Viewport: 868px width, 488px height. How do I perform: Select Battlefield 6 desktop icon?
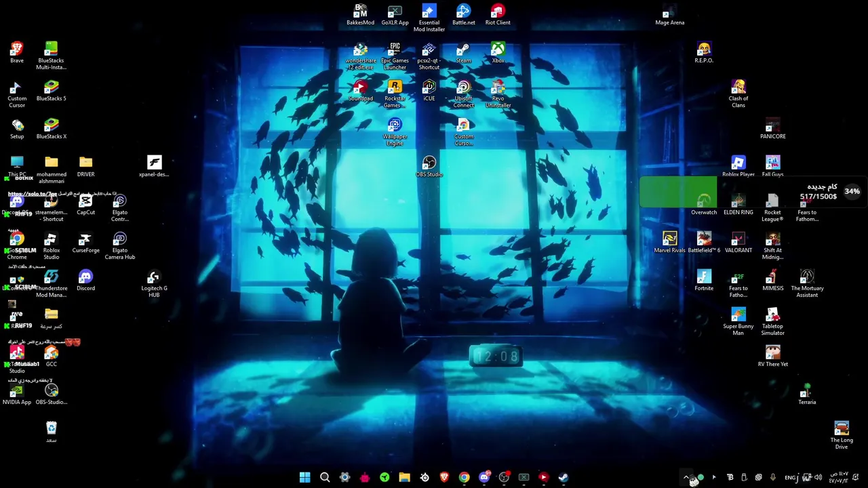click(x=704, y=243)
